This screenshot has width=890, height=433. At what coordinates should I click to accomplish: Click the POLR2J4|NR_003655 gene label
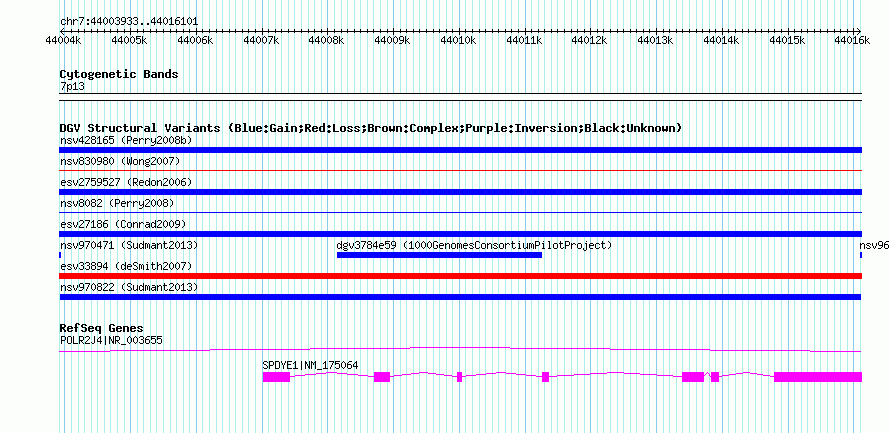111,340
